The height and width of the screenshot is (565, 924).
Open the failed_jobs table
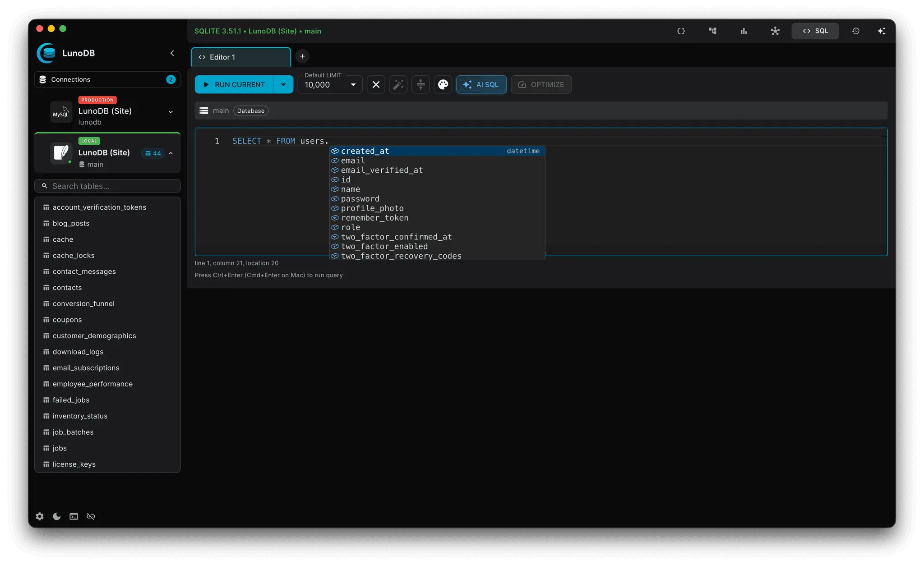pos(107,400)
